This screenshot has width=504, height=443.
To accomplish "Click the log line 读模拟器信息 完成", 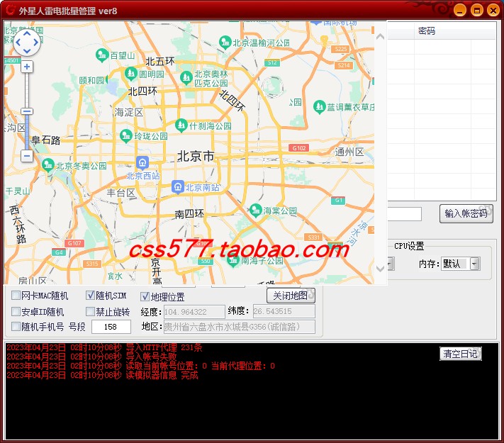I will 102,375.
